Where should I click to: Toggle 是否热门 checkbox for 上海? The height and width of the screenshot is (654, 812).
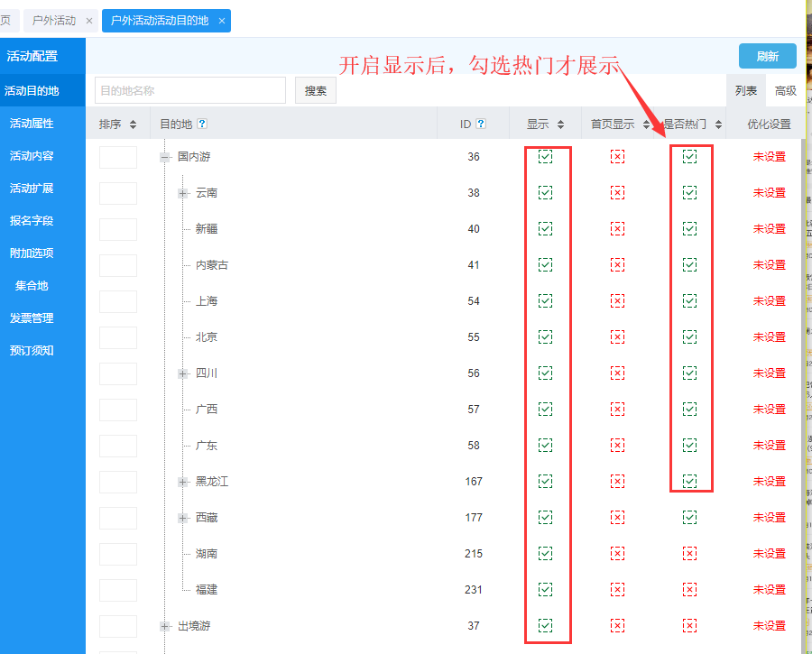coord(689,301)
